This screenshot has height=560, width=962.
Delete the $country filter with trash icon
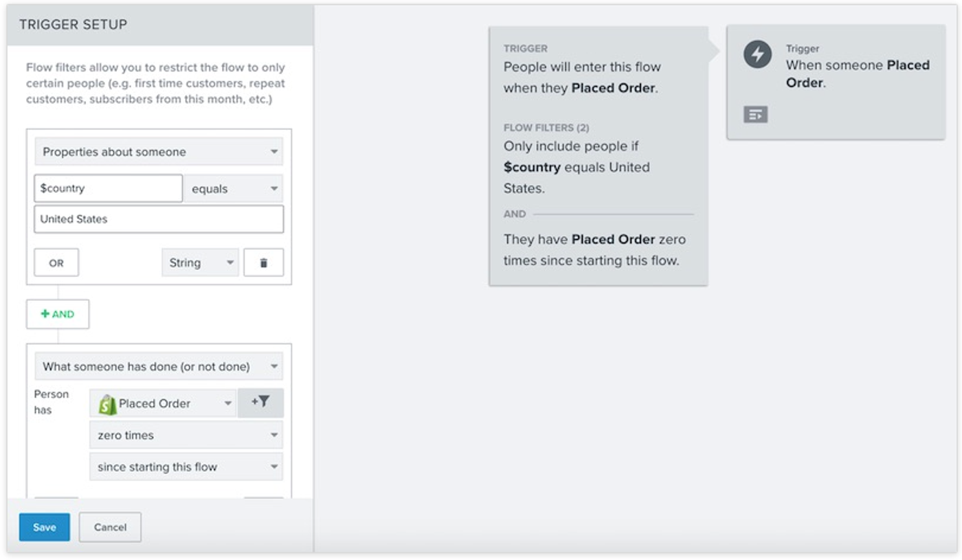click(263, 262)
